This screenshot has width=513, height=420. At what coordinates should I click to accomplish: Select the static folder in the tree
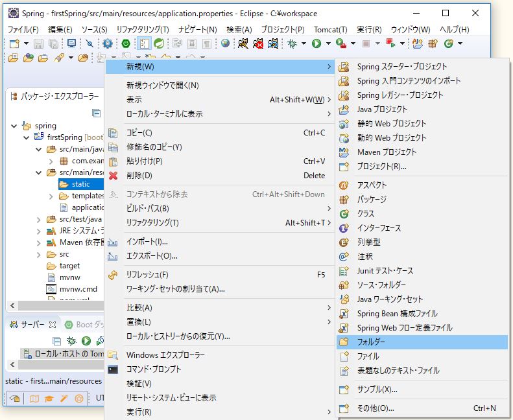pos(80,184)
